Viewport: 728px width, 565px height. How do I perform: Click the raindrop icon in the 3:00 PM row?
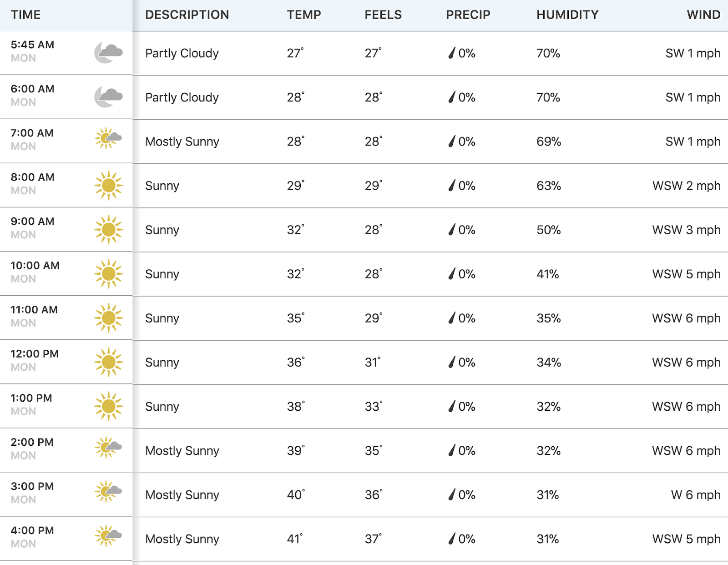point(451,494)
